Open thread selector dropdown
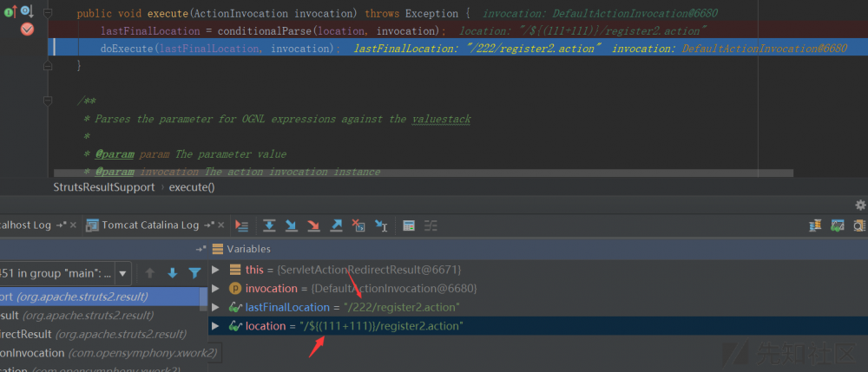This screenshot has height=372, width=868. (x=122, y=273)
